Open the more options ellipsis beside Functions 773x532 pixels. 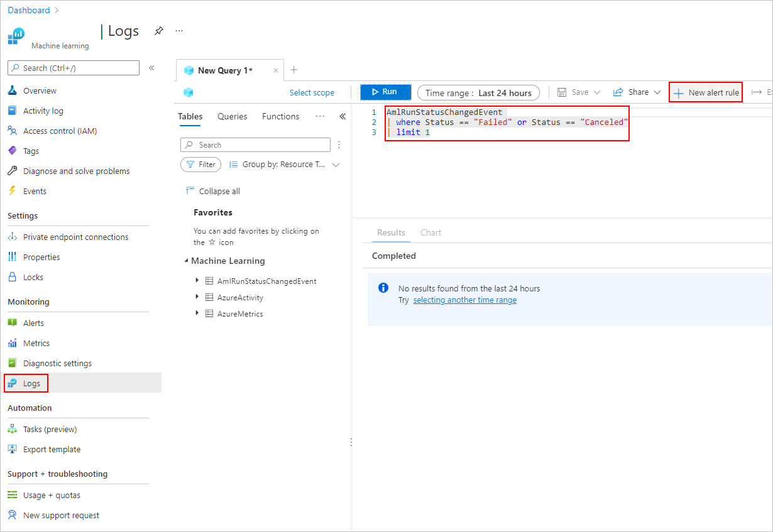[x=320, y=116]
